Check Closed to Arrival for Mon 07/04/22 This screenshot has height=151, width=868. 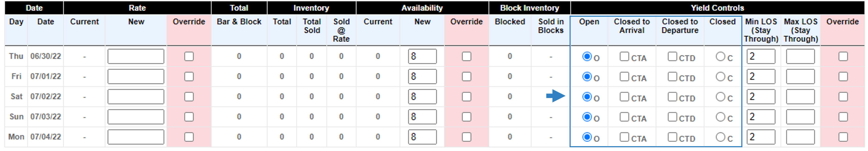coord(624,137)
